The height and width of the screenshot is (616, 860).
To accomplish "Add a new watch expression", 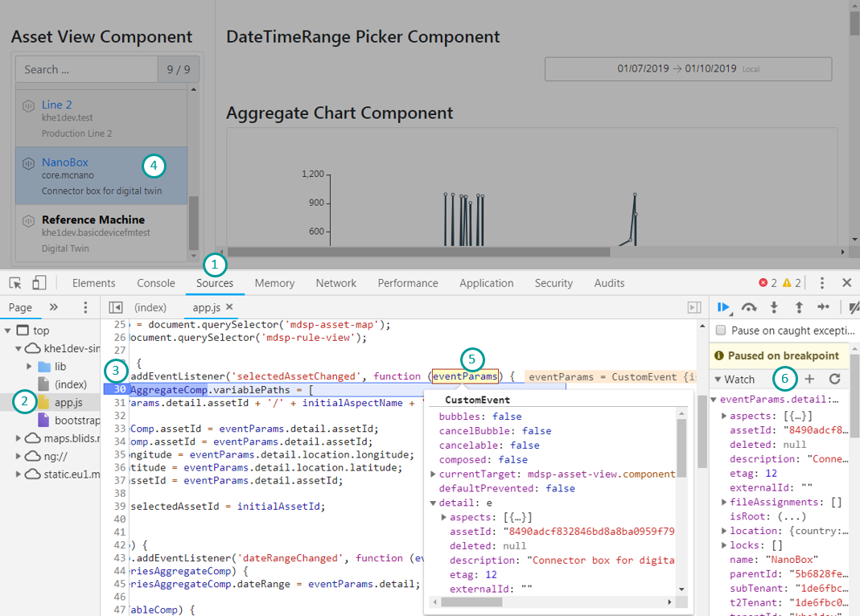I will pyautogui.click(x=809, y=379).
